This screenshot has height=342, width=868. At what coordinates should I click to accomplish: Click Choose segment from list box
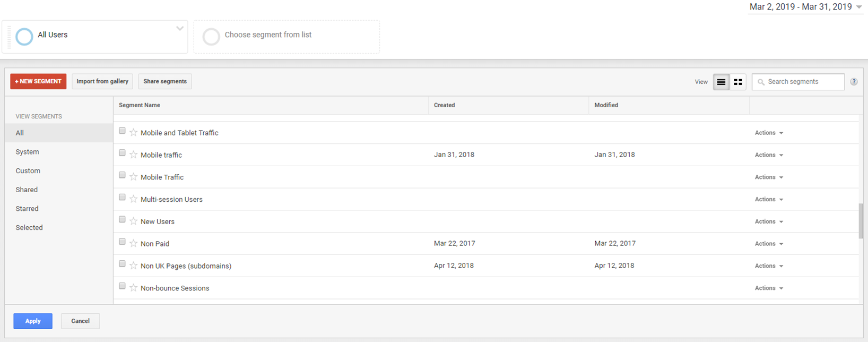pos(287,37)
